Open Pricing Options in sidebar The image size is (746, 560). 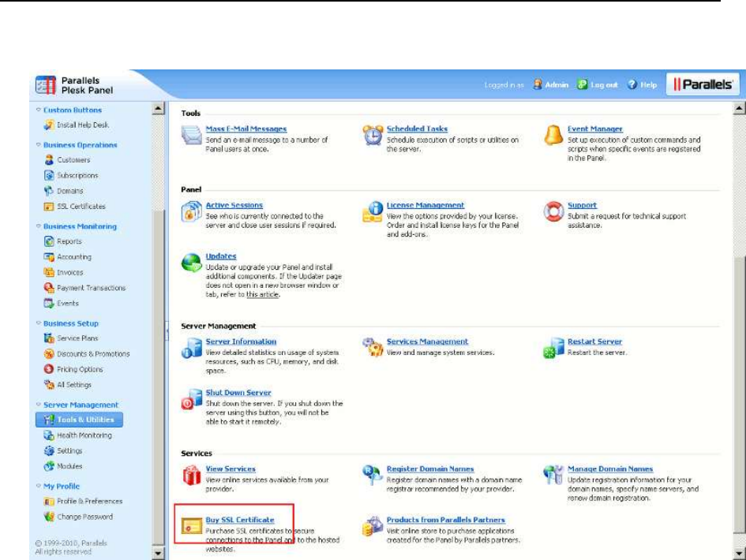coord(73,369)
